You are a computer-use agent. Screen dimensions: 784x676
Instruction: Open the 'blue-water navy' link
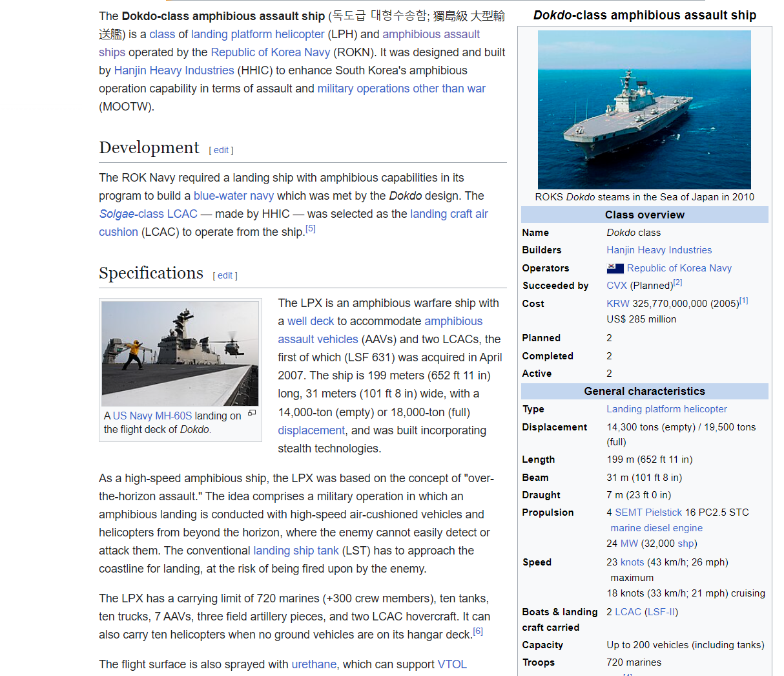tap(234, 196)
